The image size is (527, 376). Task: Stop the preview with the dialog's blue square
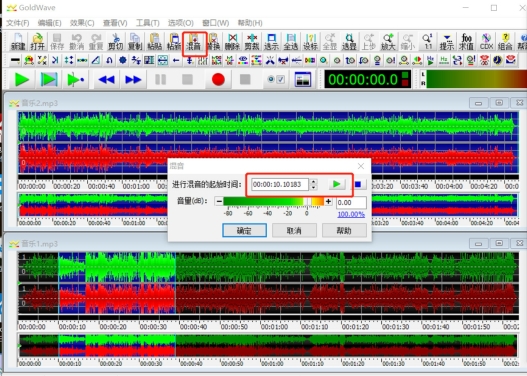click(358, 184)
